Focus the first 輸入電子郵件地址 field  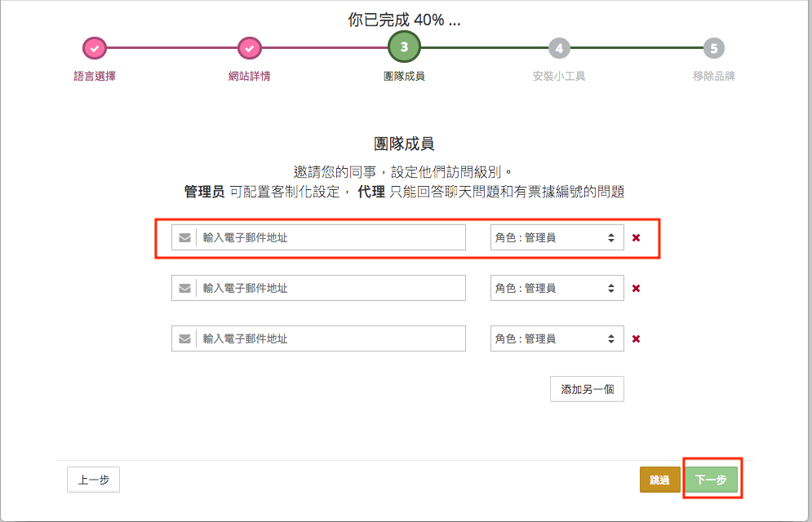(x=331, y=238)
